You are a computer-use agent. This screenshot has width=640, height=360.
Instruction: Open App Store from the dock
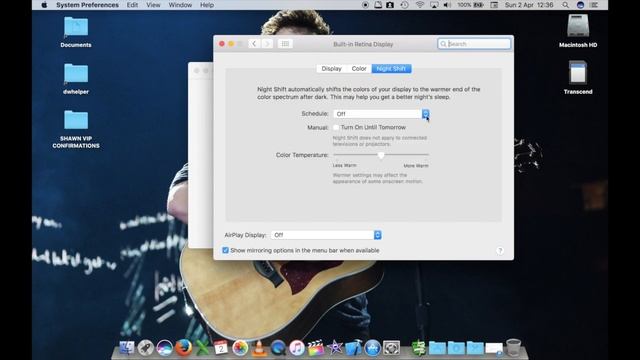click(x=372, y=348)
